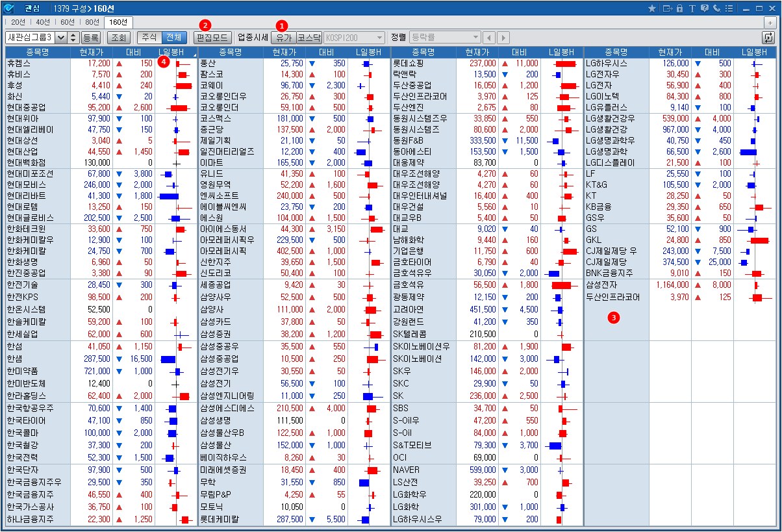Click the phone consultation icon
The width and height of the screenshot is (782, 532).
[x=716, y=8]
